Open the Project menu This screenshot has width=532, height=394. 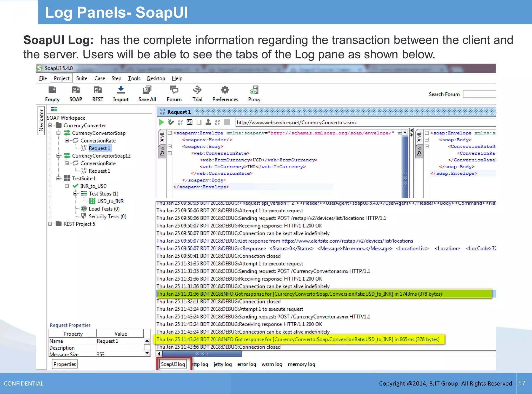pos(62,78)
